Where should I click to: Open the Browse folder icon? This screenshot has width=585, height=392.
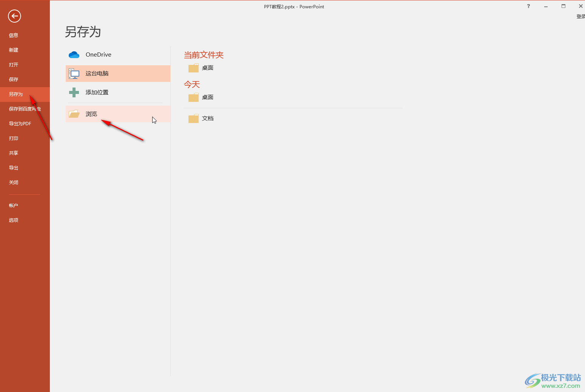[74, 114]
